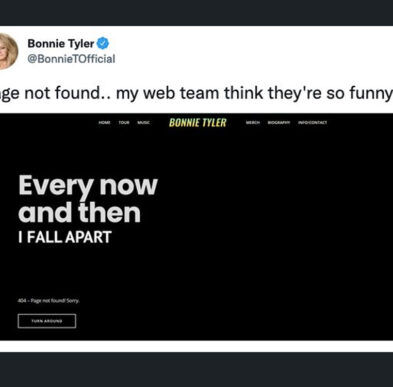Click the white tweet card header area
This screenshot has width=393, height=387.
pos(196,69)
